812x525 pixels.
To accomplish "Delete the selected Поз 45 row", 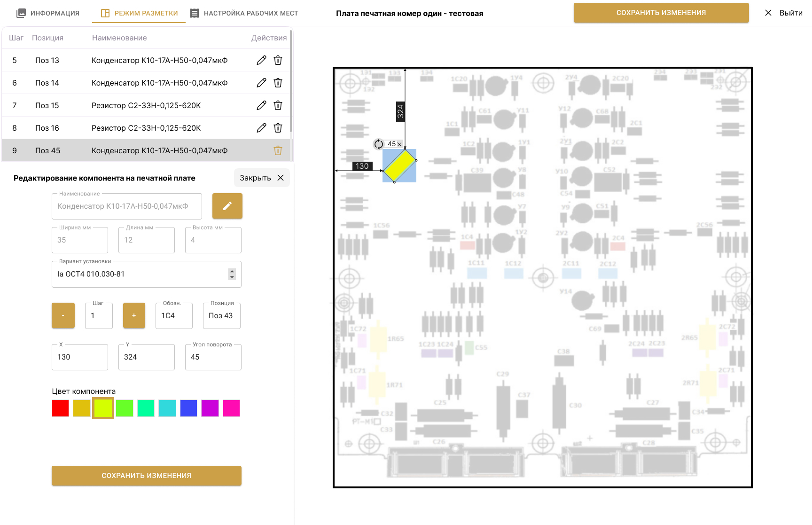I will [x=278, y=150].
